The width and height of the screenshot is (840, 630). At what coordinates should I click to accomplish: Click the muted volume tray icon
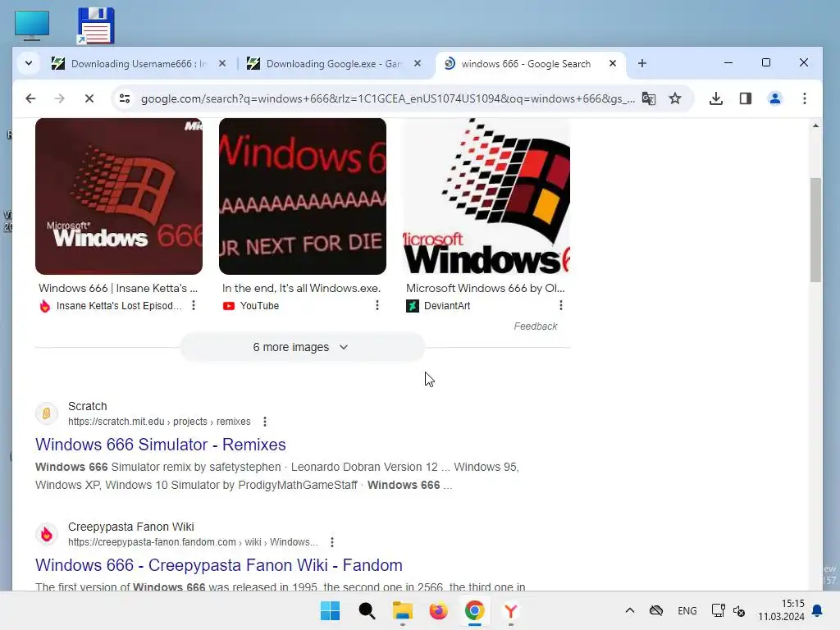(x=739, y=610)
